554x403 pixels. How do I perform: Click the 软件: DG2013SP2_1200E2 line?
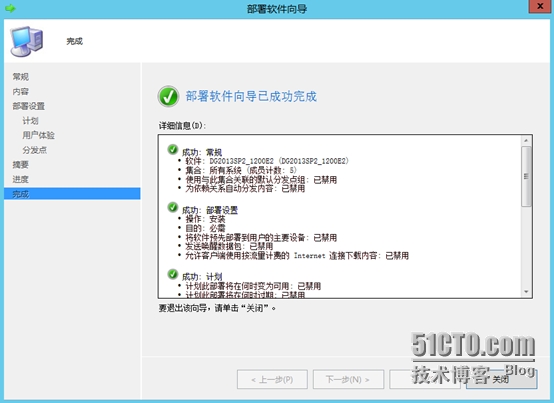tap(267, 161)
